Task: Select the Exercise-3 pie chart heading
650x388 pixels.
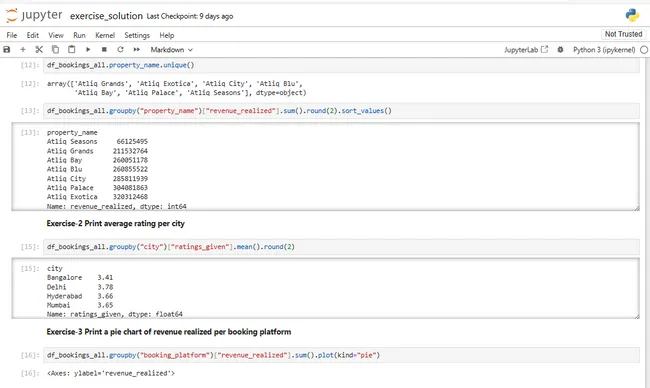Action: point(169,332)
